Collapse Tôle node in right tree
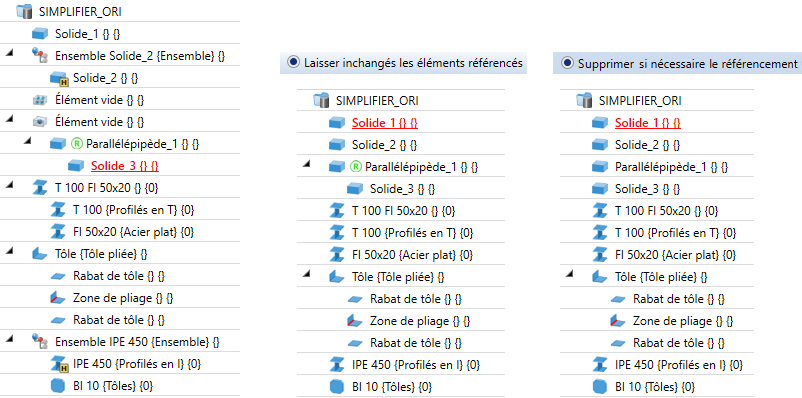802x398 pixels. [x=570, y=274]
